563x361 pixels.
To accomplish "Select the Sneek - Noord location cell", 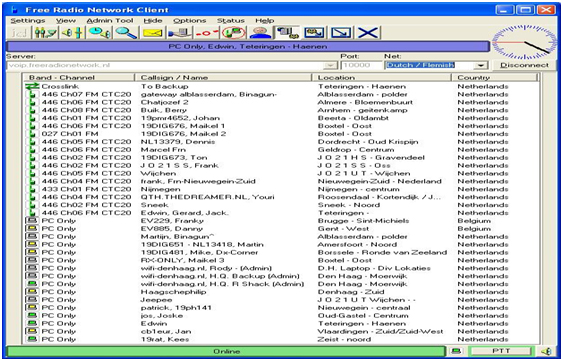I will (349, 205).
